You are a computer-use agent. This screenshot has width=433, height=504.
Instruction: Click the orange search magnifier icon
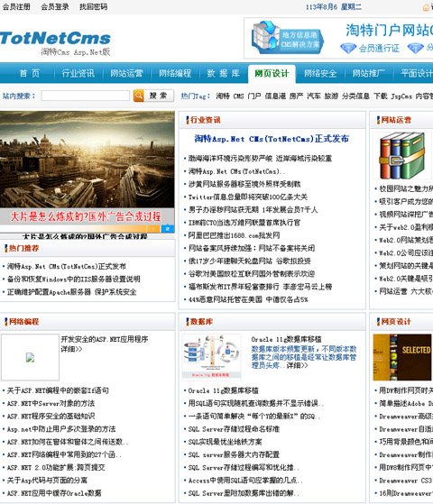[139, 96]
